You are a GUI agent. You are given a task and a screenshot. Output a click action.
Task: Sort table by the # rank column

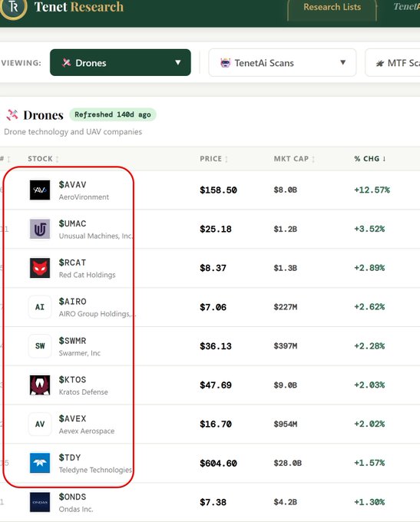[x=5, y=159]
